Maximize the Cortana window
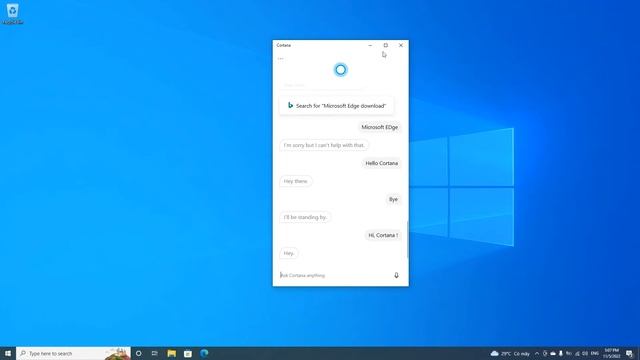Viewport: 640px width, 360px height. point(385,45)
